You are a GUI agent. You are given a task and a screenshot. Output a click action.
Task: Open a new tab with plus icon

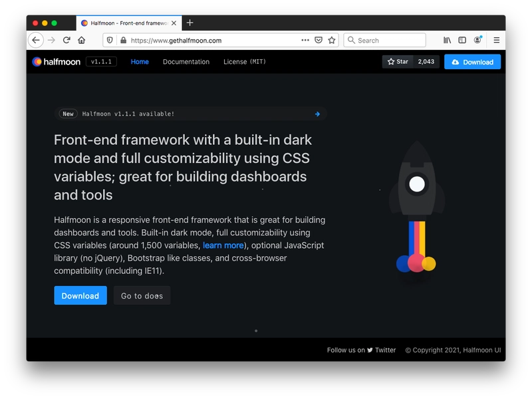pos(190,23)
